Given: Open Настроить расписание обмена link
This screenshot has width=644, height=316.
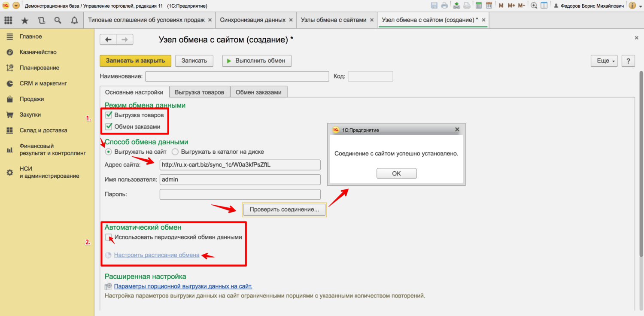Looking at the screenshot, I should tap(157, 255).
